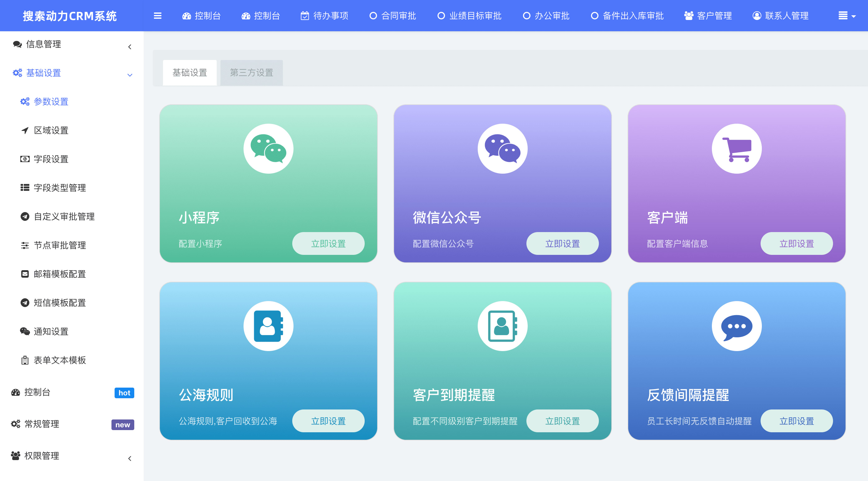The height and width of the screenshot is (481, 868).
Task: Toggle the hamburger sidebar collapse icon
Action: (x=157, y=16)
